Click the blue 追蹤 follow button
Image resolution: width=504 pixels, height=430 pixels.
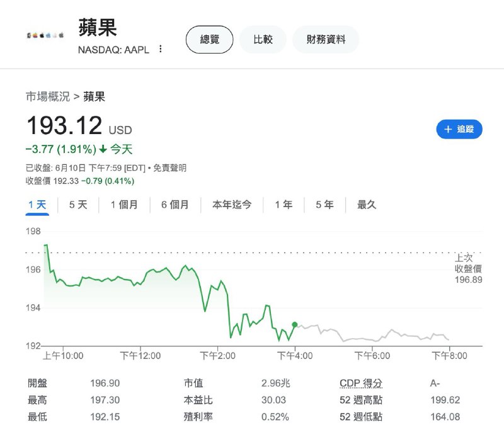(459, 129)
